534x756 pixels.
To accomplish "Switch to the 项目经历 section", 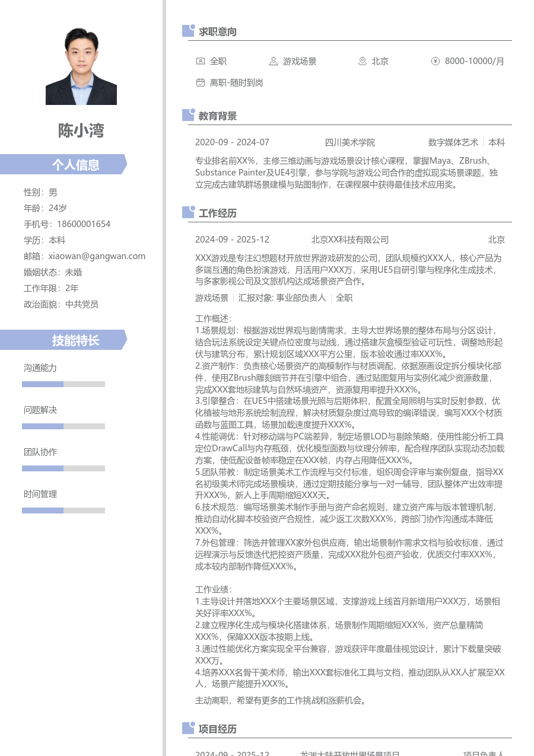I will [x=218, y=729].
